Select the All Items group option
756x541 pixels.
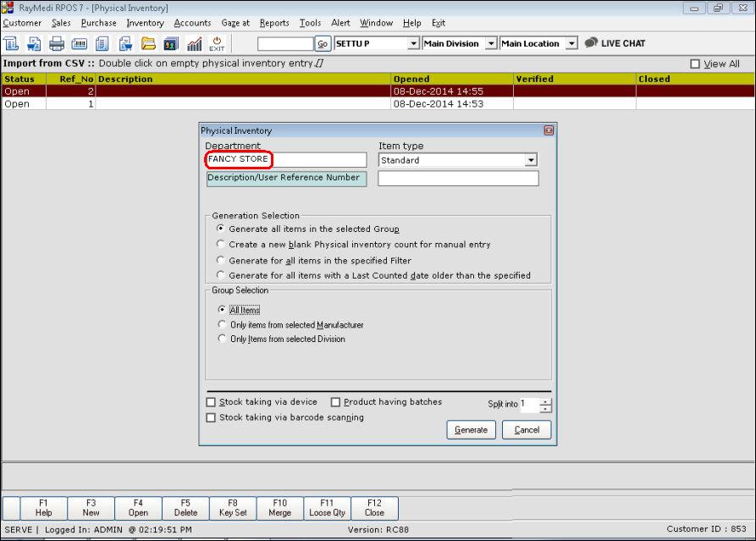221,310
